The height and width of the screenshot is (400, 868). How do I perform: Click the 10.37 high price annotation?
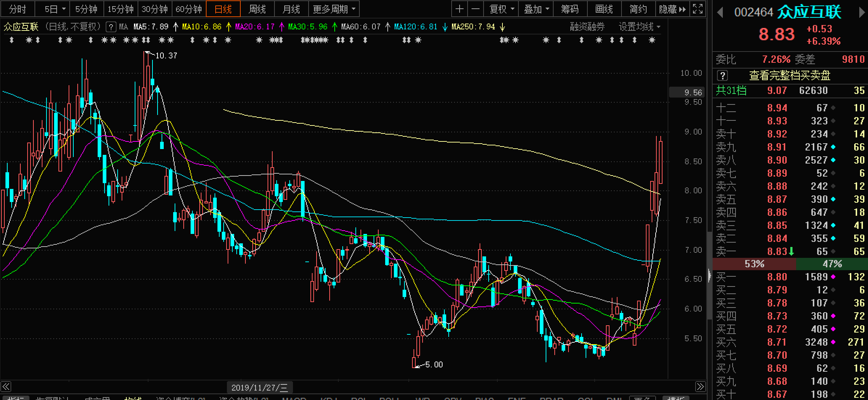tap(166, 56)
